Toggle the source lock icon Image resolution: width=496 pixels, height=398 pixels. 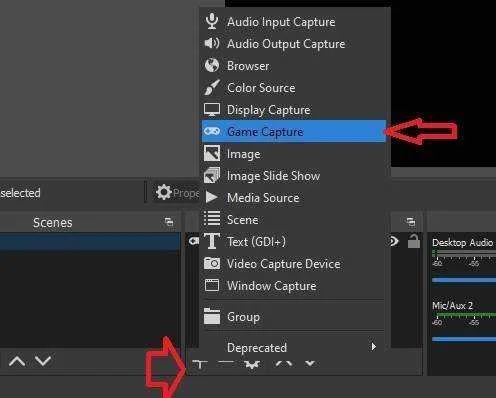414,241
